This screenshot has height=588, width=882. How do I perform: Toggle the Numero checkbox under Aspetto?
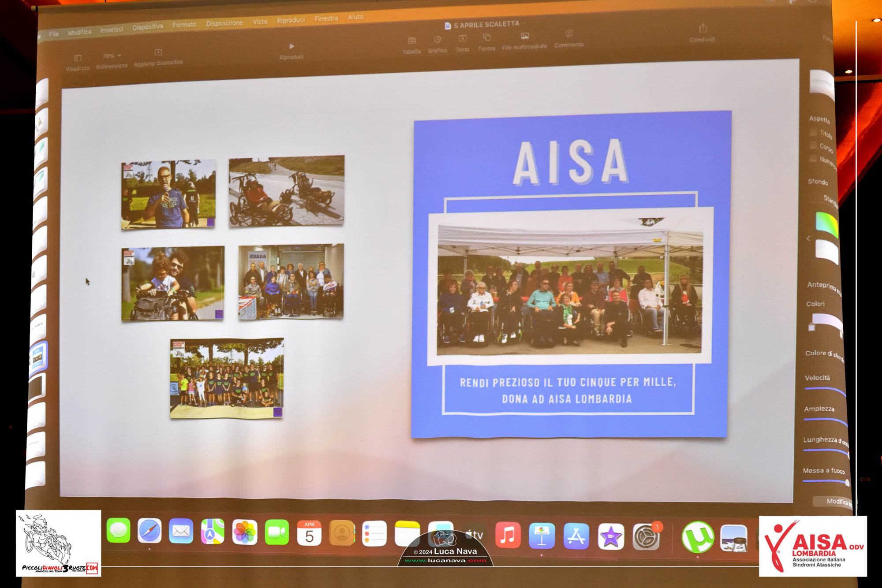813,158
